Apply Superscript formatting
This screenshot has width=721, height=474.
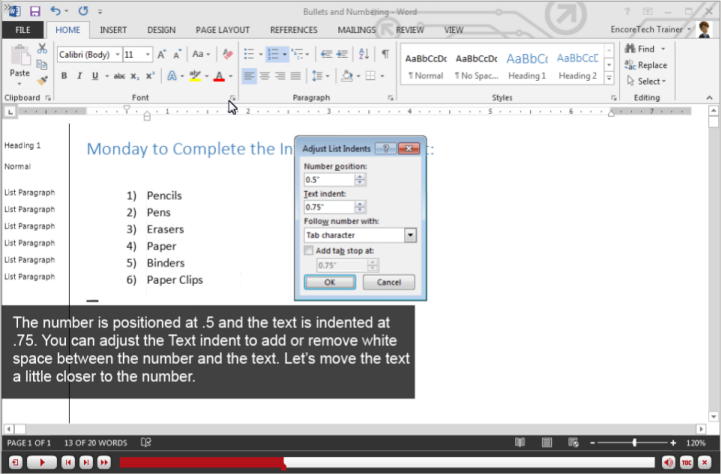tap(150, 76)
